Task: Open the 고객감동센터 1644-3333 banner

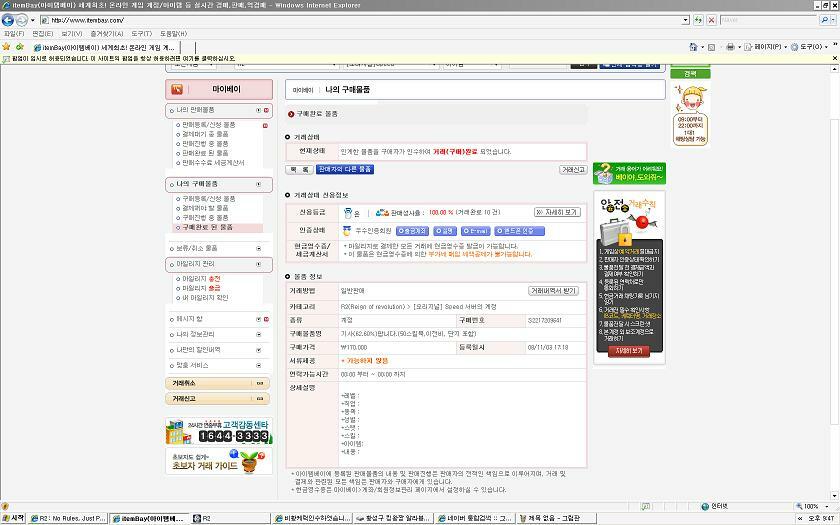Action: click(219, 431)
